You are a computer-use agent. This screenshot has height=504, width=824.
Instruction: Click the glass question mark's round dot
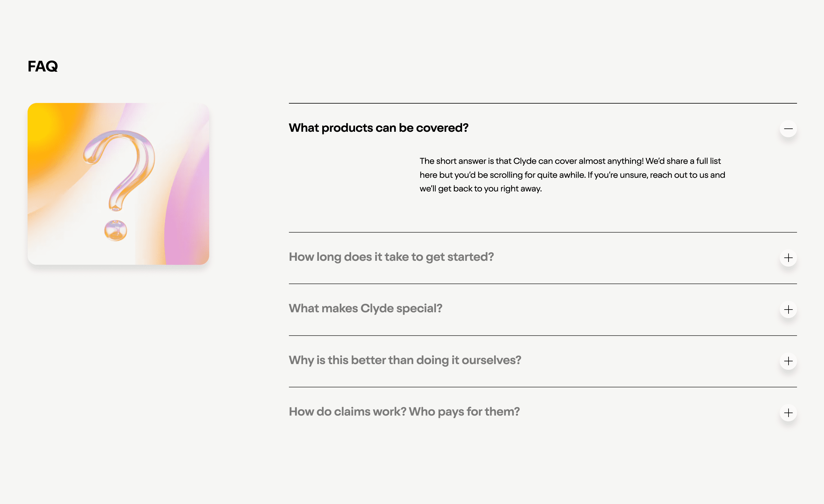click(x=116, y=230)
